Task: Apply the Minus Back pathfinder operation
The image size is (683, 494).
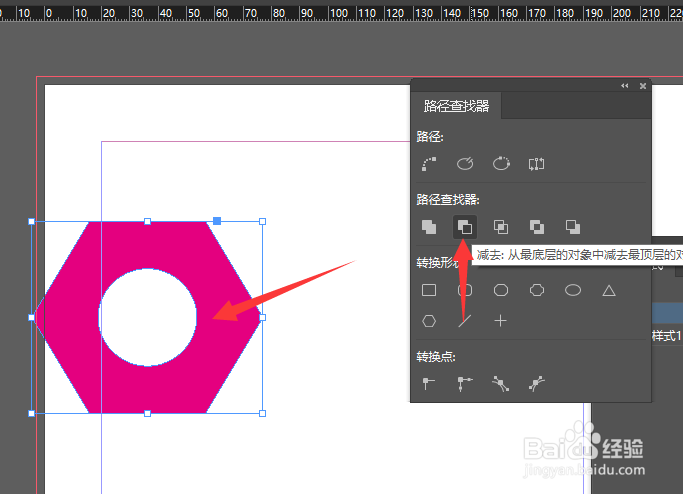Action: click(573, 227)
